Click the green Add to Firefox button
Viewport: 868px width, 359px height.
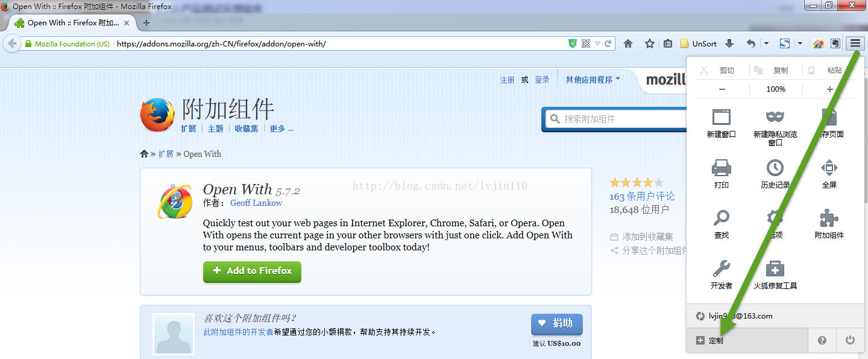[x=252, y=271]
